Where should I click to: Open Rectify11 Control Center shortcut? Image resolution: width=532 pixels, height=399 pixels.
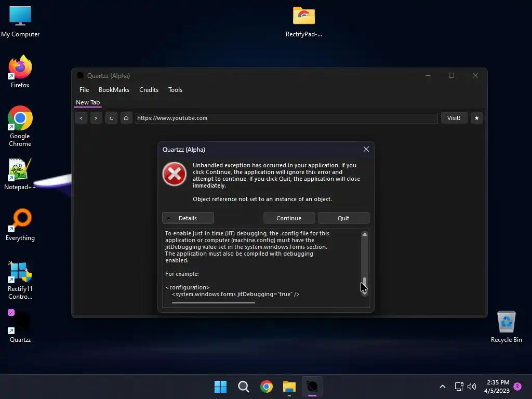click(20, 280)
